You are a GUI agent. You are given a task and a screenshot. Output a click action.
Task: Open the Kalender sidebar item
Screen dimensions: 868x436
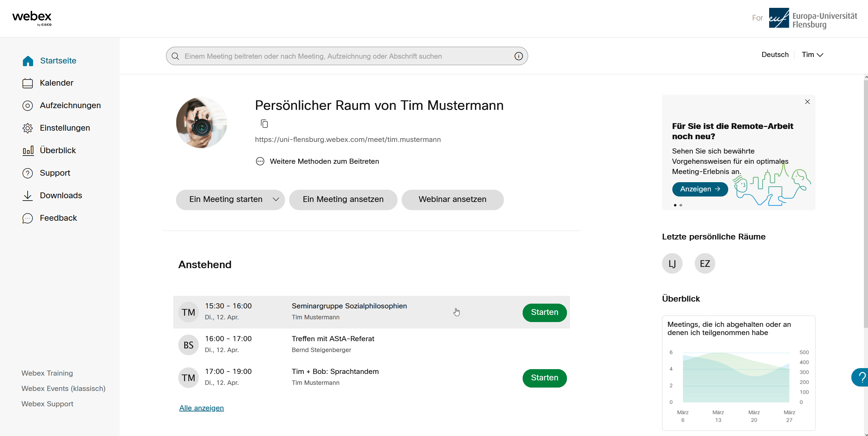(x=56, y=83)
